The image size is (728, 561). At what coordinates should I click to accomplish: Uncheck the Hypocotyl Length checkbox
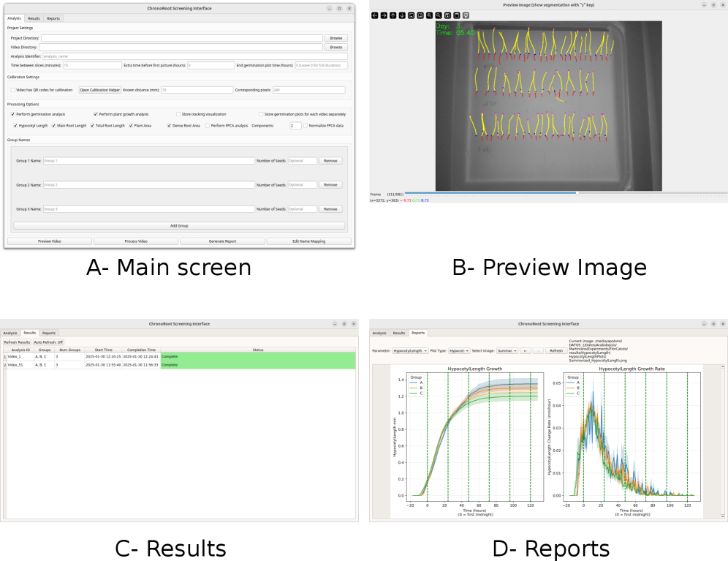[15, 126]
